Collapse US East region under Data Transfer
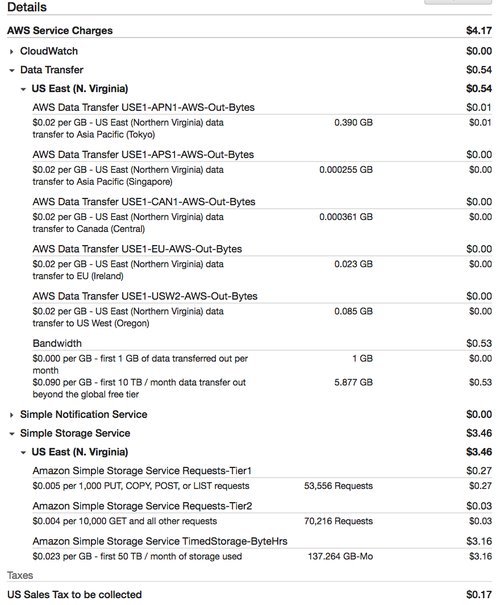 point(23,89)
